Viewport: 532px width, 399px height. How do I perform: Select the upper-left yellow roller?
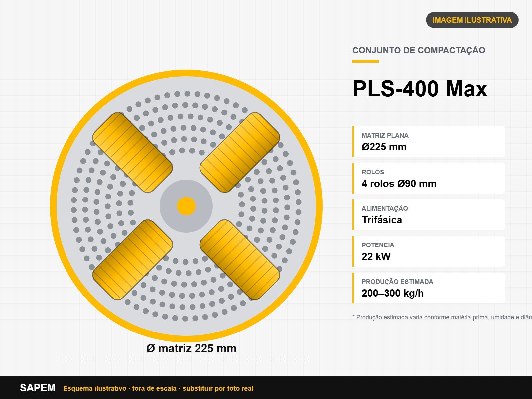click(132, 152)
